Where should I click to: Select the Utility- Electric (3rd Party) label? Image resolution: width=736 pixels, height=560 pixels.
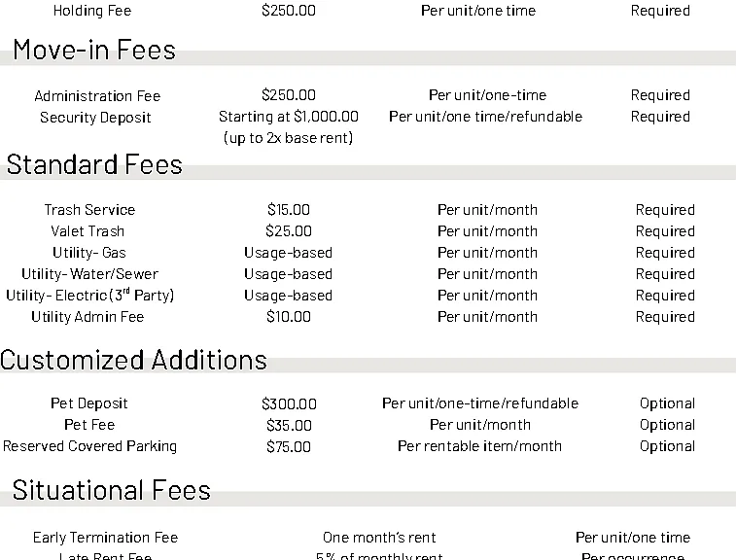[90, 296]
